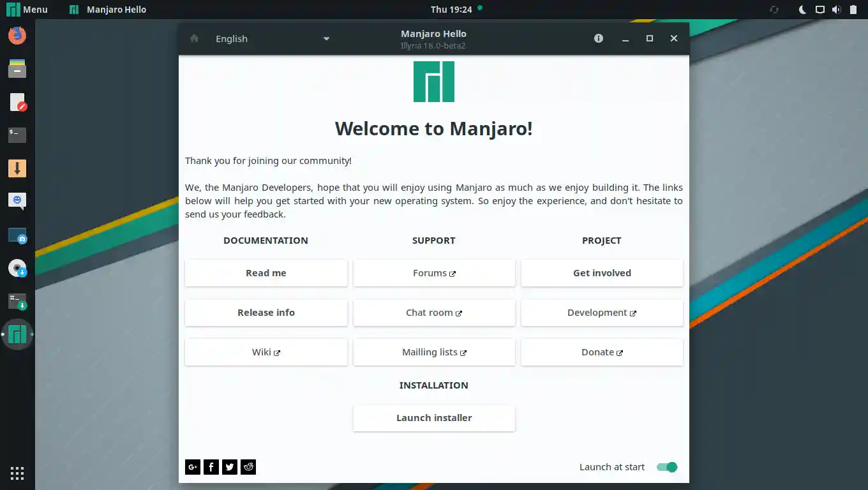Screen dimensions: 868x490
Task: Toggle the Launch at start switch
Action: tap(666, 467)
